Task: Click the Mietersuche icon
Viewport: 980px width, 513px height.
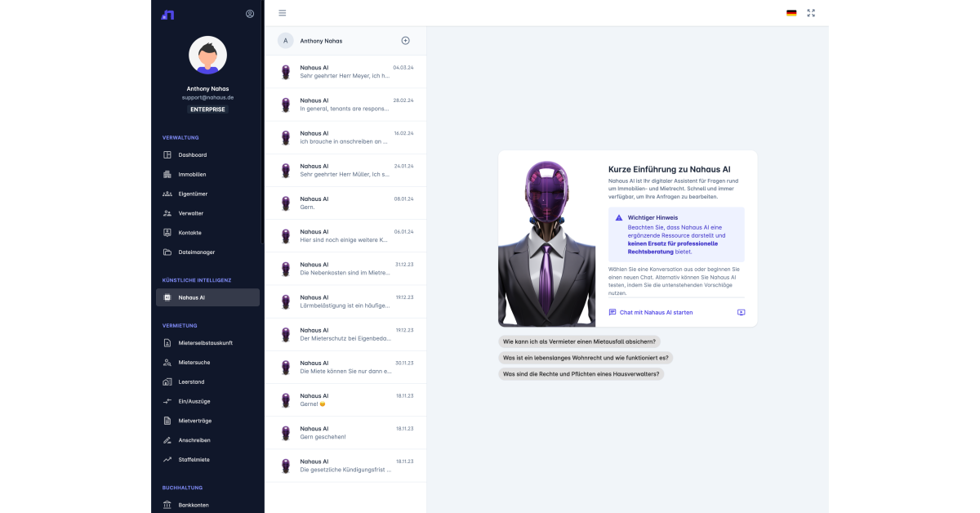Action: pyautogui.click(x=167, y=362)
